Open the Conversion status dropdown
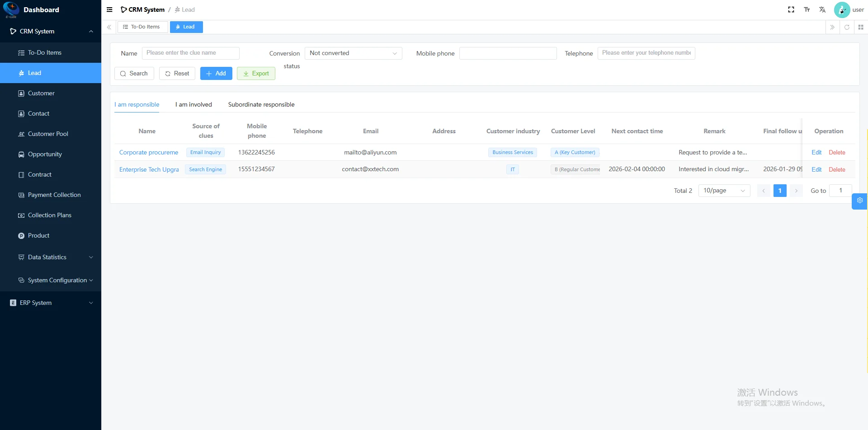The width and height of the screenshot is (868, 430). (x=354, y=53)
